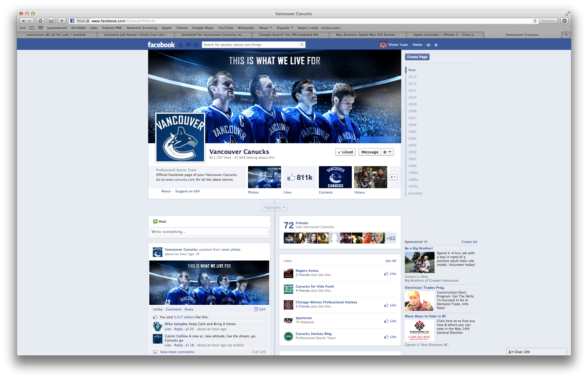
Task: Open www.canucks.com link
Action: pos(180,180)
